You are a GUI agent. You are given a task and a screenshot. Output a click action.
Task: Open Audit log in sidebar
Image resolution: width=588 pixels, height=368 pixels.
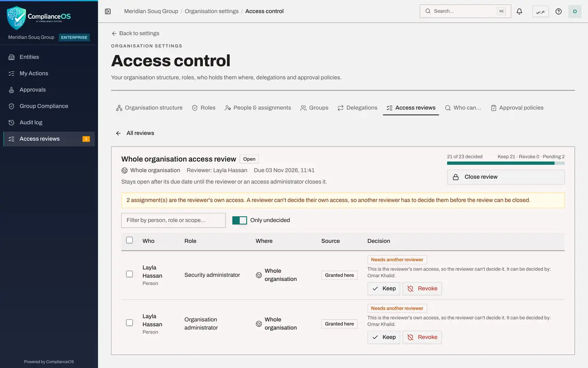coord(49,122)
